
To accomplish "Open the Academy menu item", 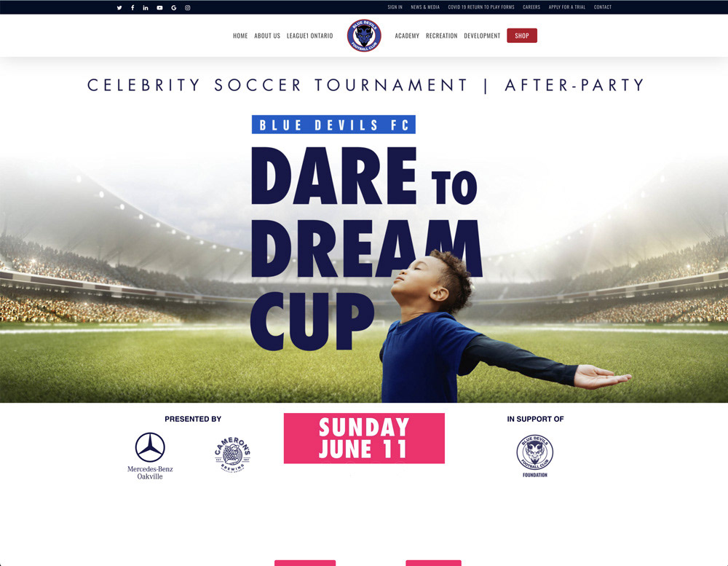I will click(x=407, y=36).
